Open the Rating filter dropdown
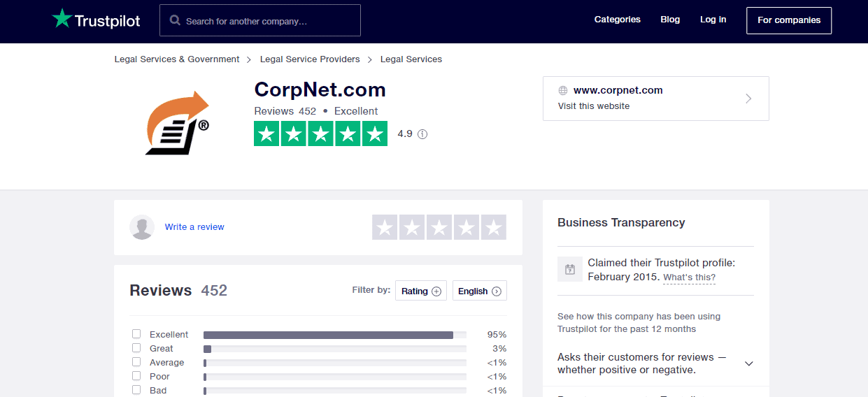 tap(421, 291)
